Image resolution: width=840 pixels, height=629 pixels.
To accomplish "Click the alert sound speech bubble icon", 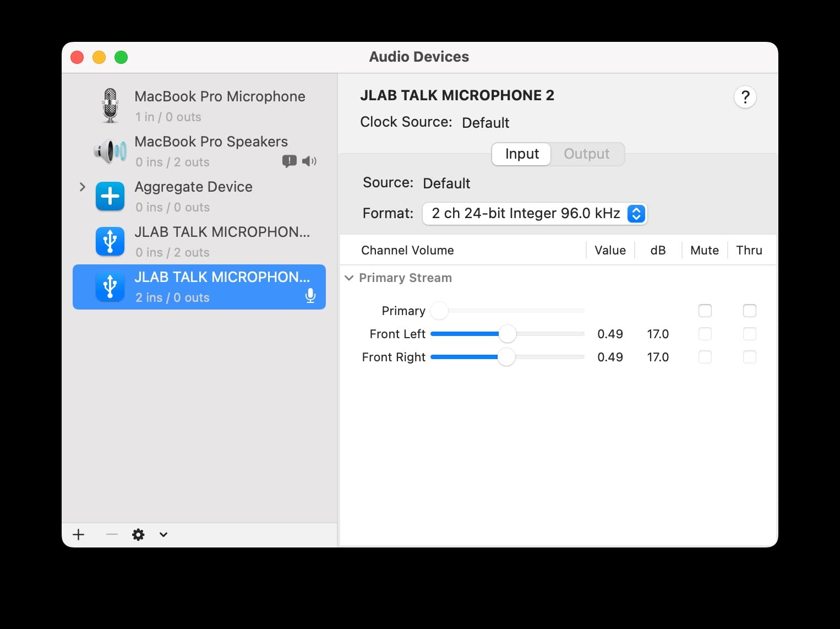I will [x=290, y=161].
